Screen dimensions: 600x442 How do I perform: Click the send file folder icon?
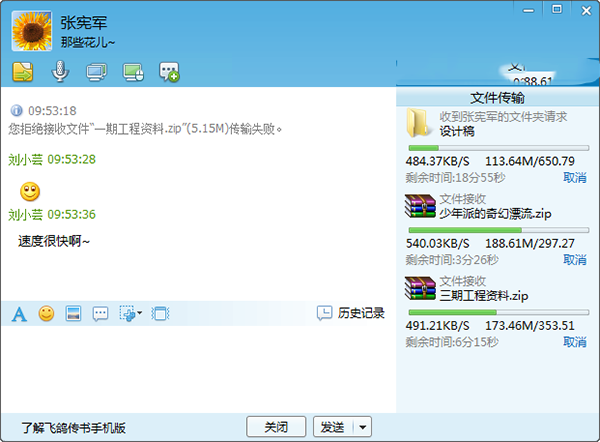(23, 72)
